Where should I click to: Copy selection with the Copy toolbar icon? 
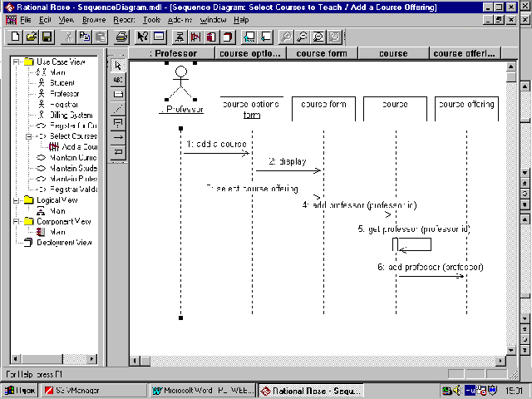85,37
